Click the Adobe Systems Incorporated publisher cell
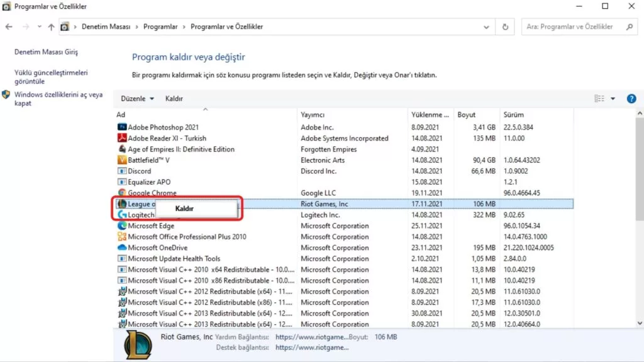The height and width of the screenshot is (362, 644). 344,138
